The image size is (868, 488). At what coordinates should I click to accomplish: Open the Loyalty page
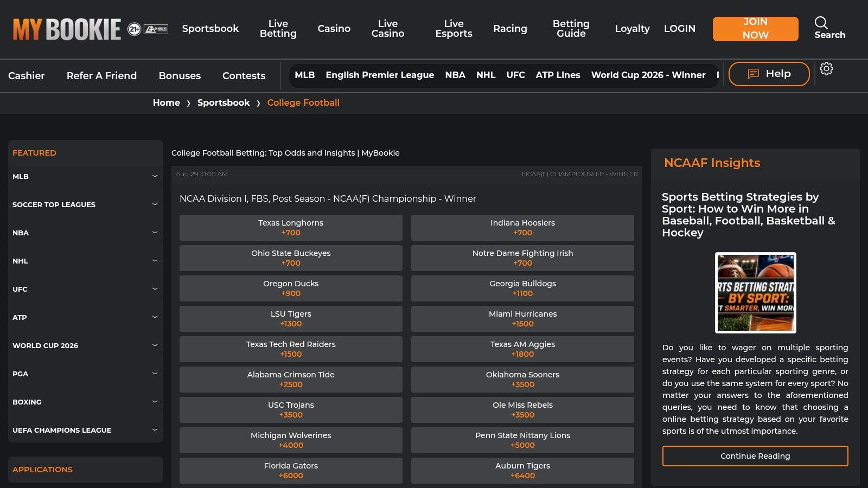pyautogui.click(x=633, y=29)
